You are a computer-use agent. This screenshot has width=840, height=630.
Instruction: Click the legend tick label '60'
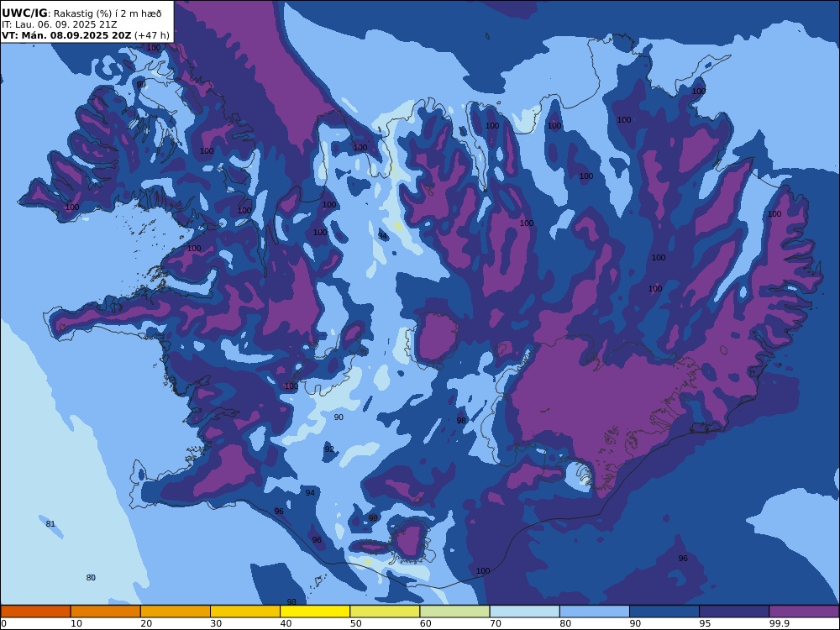click(x=426, y=623)
